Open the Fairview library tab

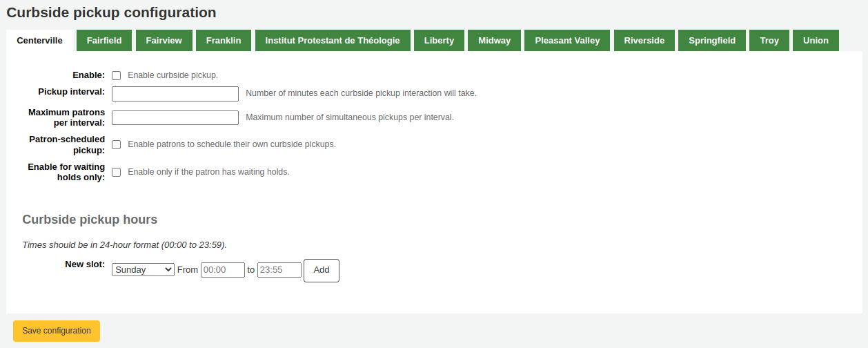tap(164, 41)
